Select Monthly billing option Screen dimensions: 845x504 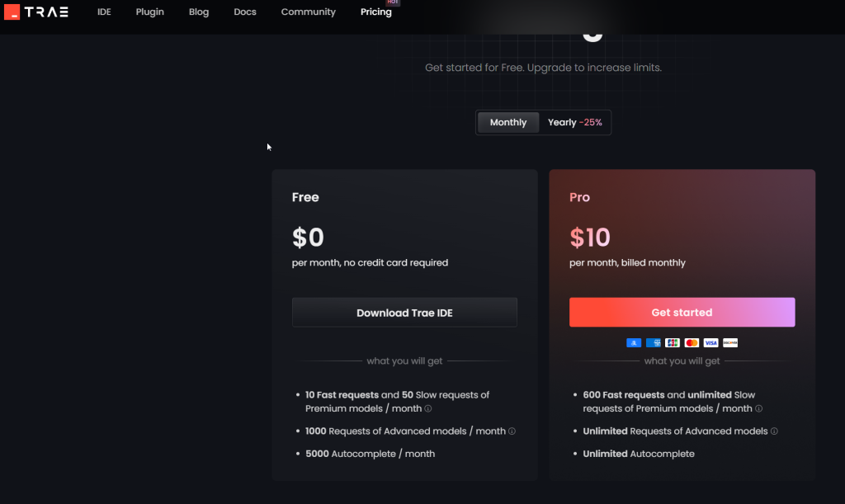coord(508,122)
